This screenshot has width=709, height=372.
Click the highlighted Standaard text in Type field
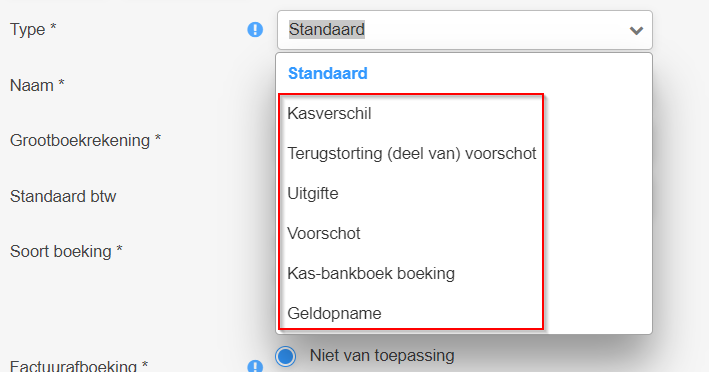327,29
